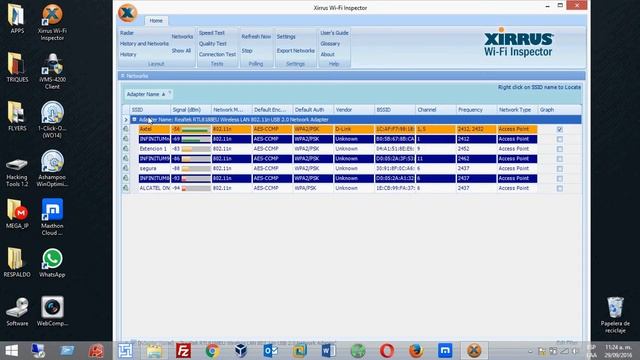Open Google Chrome from the taskbar
The width and height of the screenshot is (640, 360).
pos(212,351)
